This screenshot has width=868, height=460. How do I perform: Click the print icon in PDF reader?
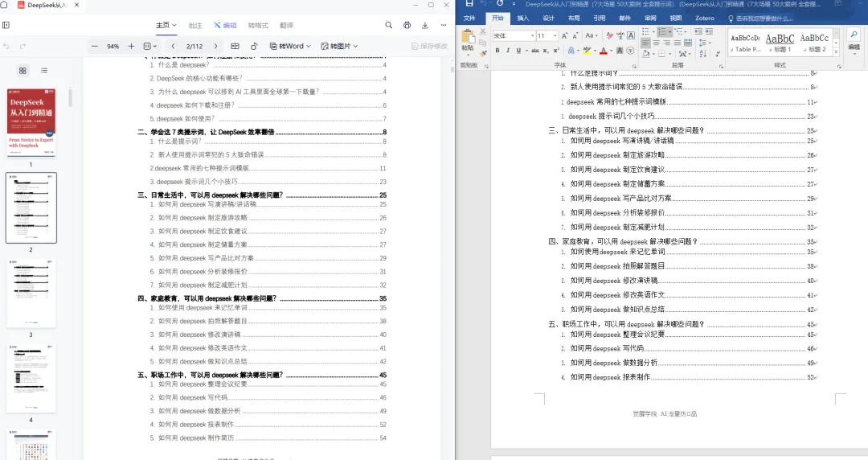[407, 25]
